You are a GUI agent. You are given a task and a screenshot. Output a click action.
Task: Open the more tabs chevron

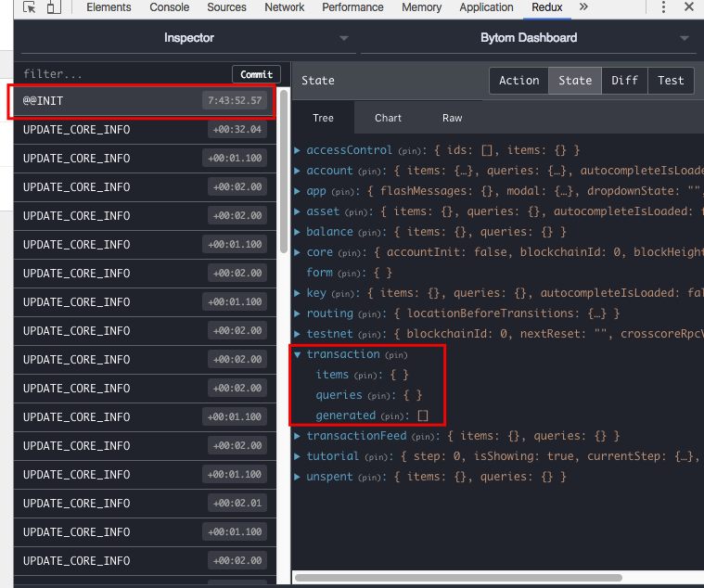click(583, 6)
